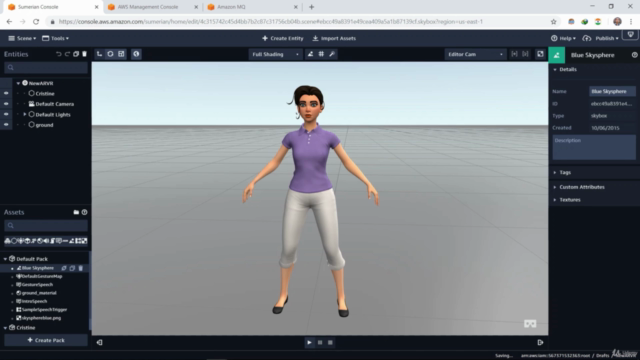Screen dimensions: 640x360
Task: Open the Blue Skysphere panel help icon
Action: [634, 55]
